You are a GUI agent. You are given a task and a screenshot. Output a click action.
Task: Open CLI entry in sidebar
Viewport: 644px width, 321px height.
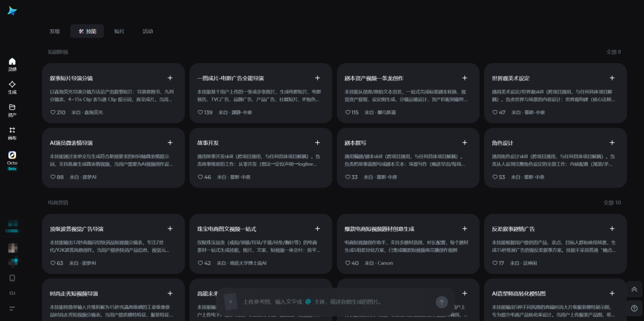click(x=13, y=293)
